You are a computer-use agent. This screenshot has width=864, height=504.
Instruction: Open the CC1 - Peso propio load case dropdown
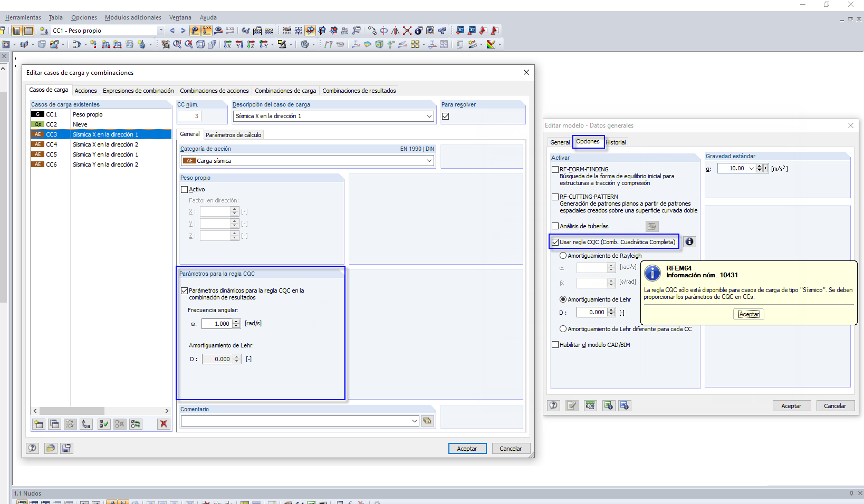[161, 31]
